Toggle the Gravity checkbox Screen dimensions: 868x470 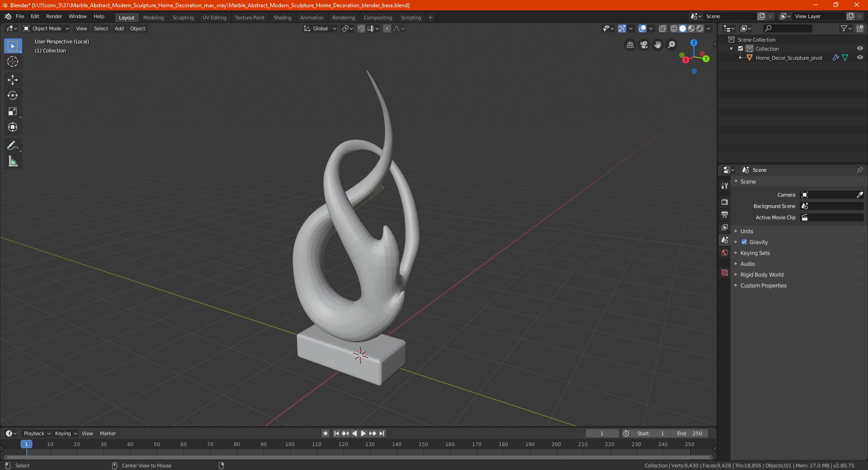coord(744,242)
